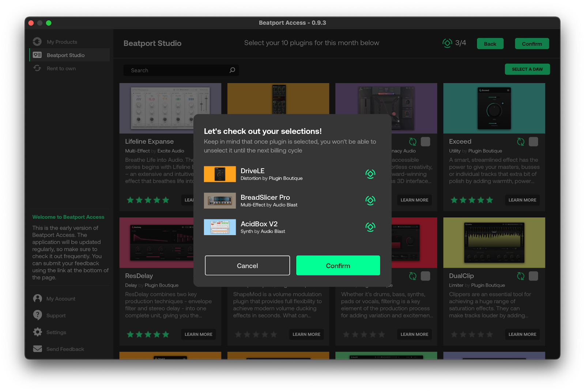Screen dimensions: 585x392
Task: Click the Support question mark icon
Action: point(37,315)
